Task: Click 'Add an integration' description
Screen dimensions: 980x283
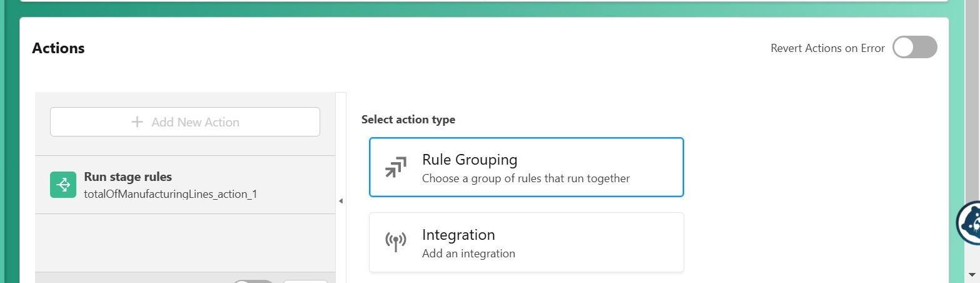Action: [x=468, y=254]
